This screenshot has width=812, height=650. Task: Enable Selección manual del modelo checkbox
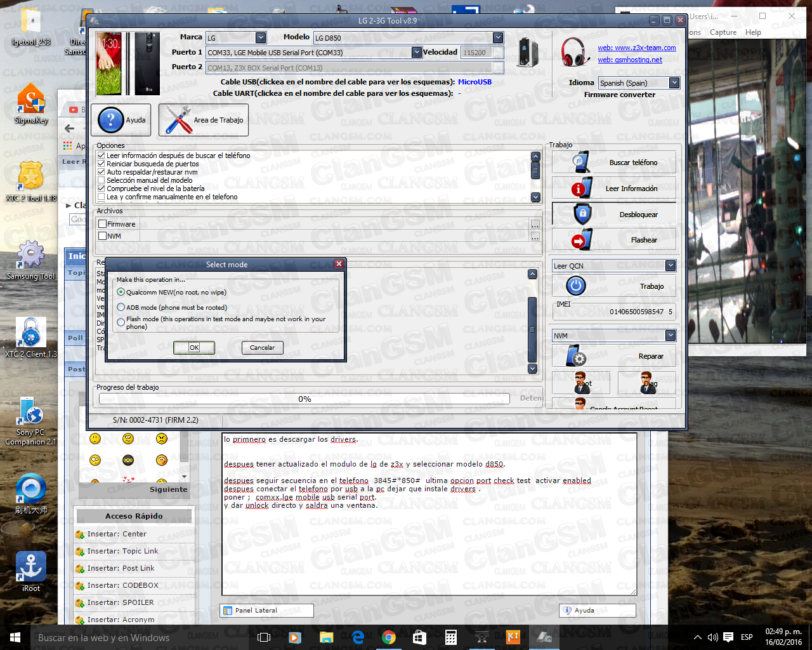pyautogui.click(x=101, y=180)
